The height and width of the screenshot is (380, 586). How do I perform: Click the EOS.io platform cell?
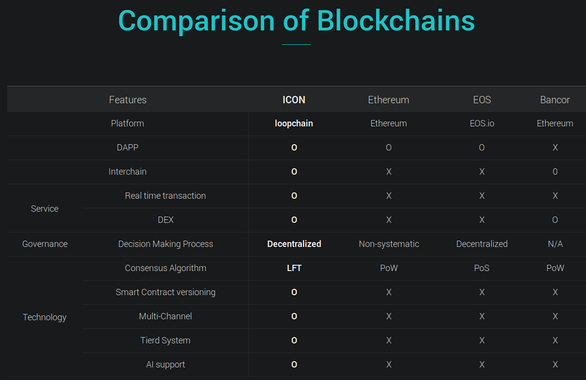coord(482,123)
